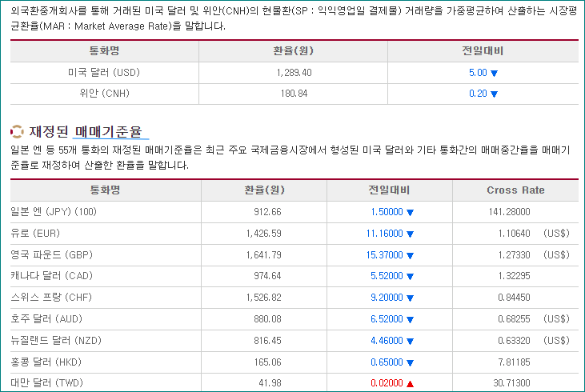Click the EUR rate 1,426.59
The height and width of the screenshot is (392, 585).
tap(264, 234)
